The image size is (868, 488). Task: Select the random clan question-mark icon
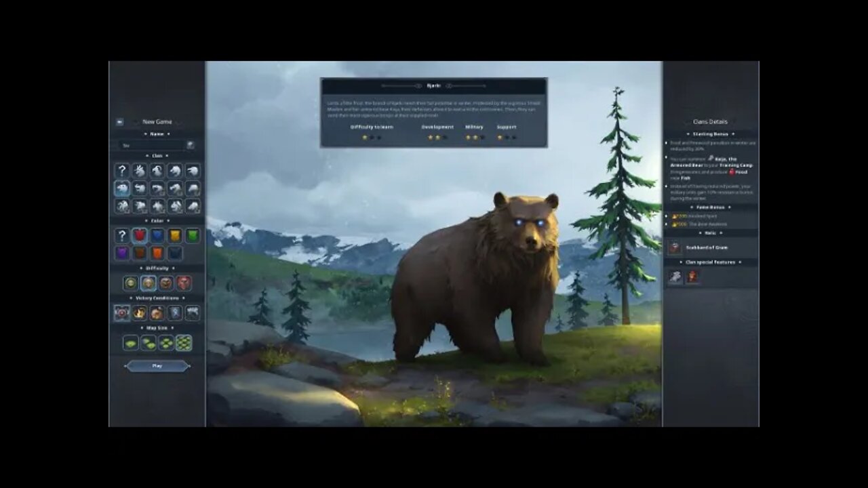coord(122,171)
